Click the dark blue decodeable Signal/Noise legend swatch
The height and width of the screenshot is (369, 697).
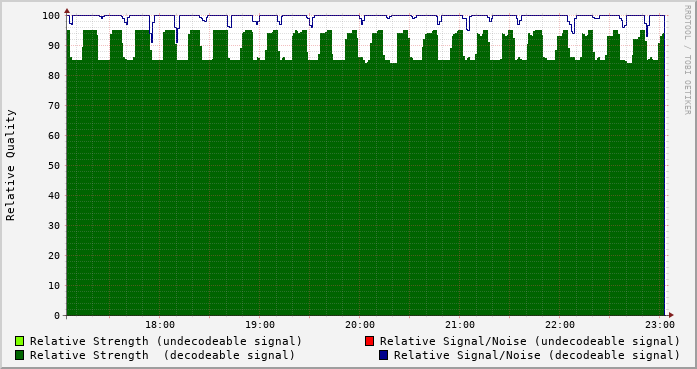point(383,355)
